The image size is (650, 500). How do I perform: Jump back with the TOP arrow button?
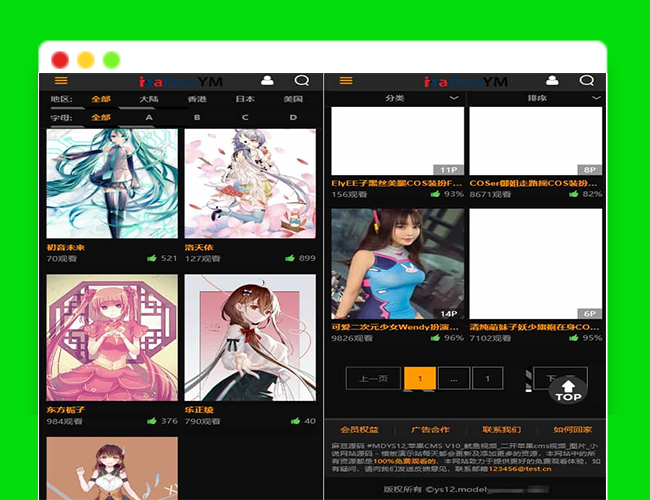click(568, 389)
